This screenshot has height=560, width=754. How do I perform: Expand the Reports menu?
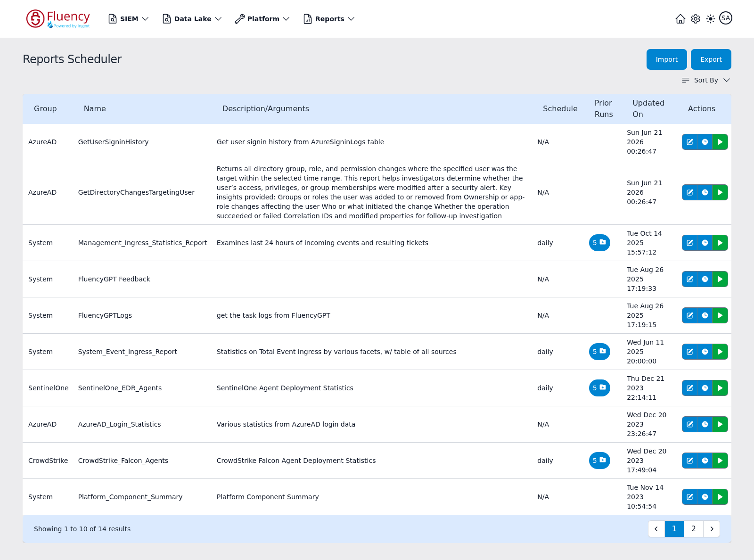[x=329, y=19]
